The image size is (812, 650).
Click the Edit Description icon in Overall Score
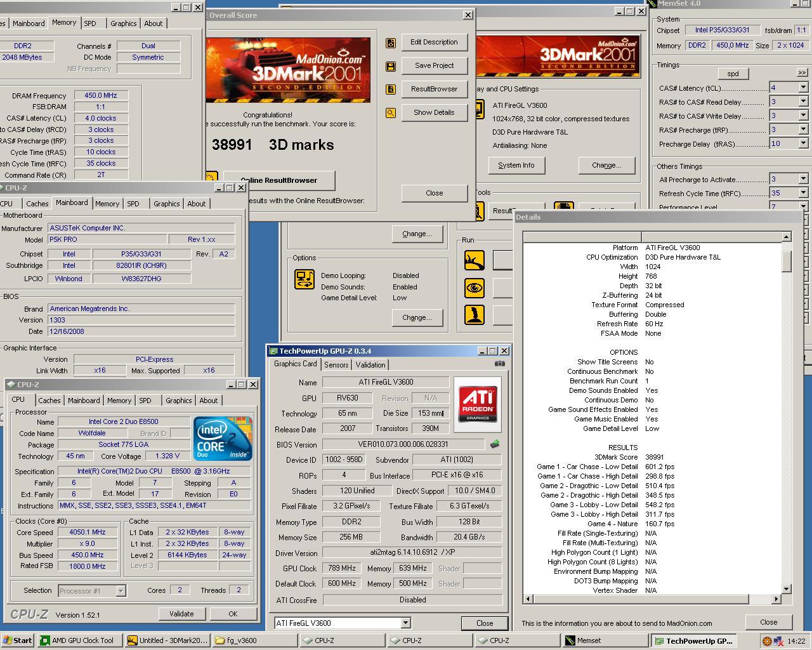coord(391,43)
